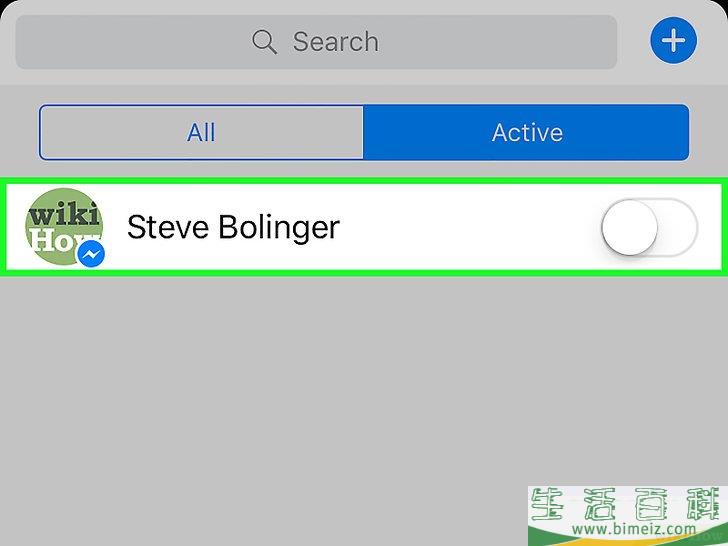Add a new contact with plus button
The height and width of the screenshot is (546, 728).
(x=673, y=40)
